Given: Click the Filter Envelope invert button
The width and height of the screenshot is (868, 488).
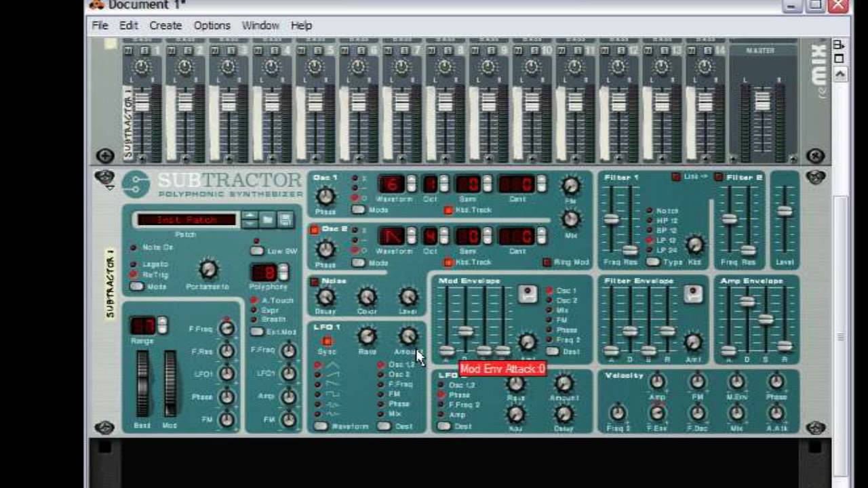Looking at the screenshot, I should click(x=692, y=294).
